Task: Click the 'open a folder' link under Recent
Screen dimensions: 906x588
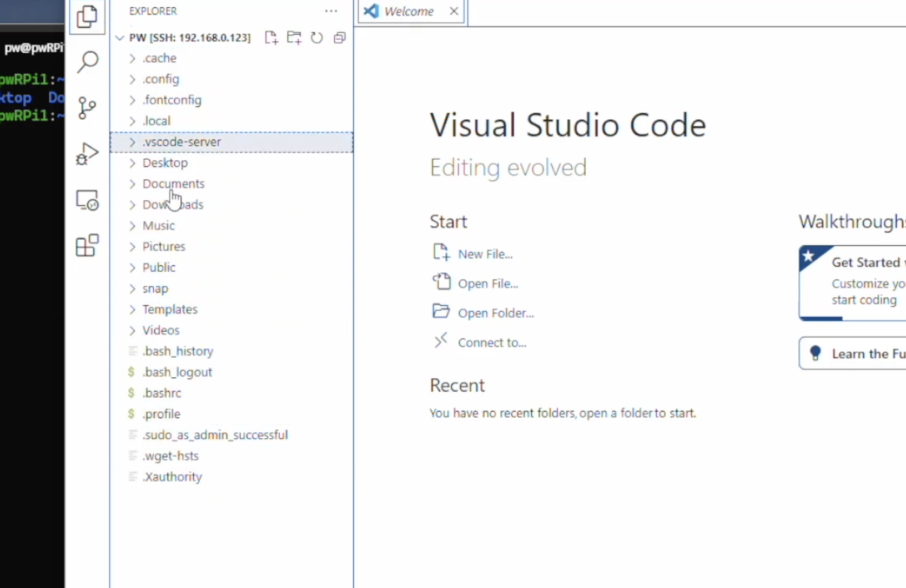Action: tap(616, 413)
